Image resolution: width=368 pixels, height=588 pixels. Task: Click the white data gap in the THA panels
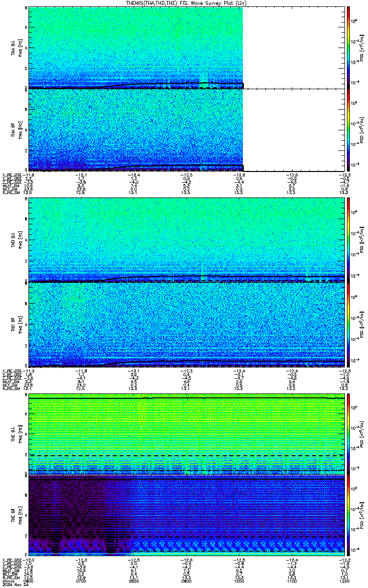[x=294, y=89]
